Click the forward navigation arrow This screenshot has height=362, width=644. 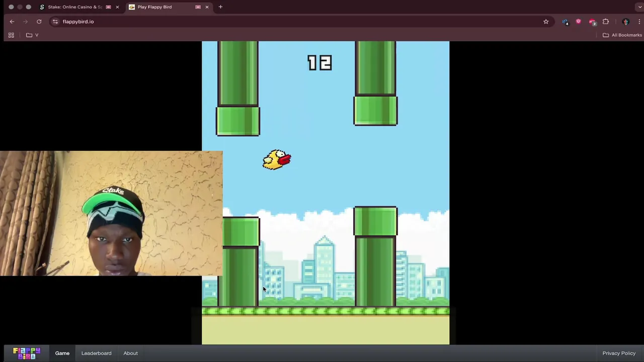[25, 22]
